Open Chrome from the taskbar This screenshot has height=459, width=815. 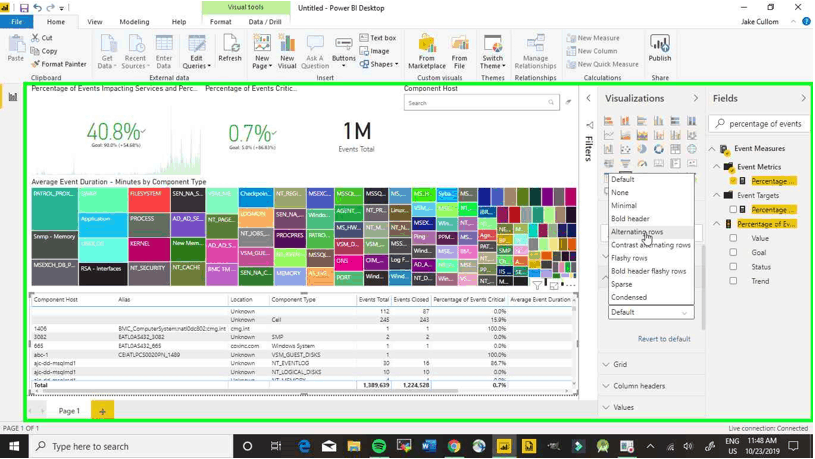tap(454, 446)
